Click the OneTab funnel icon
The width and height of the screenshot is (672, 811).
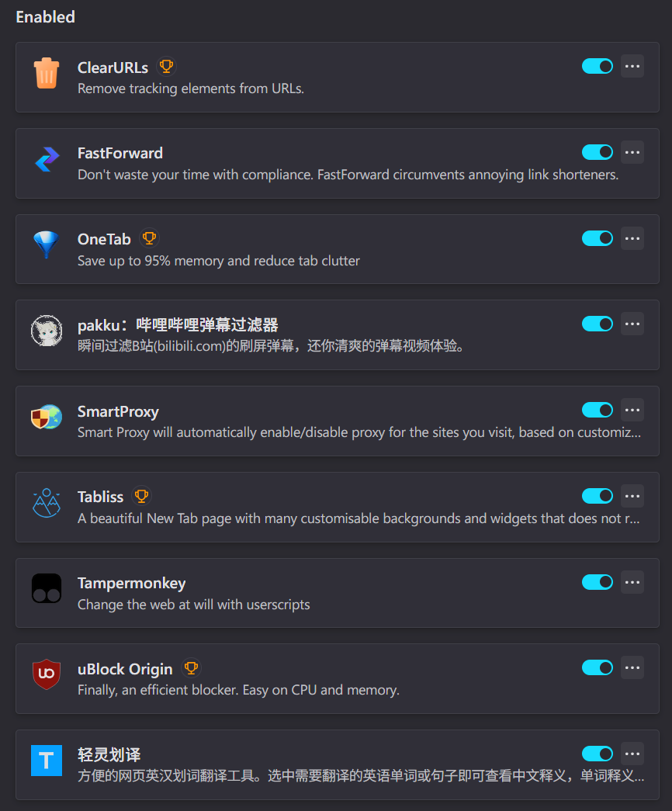pyautogui.click(x=47, y=244)
